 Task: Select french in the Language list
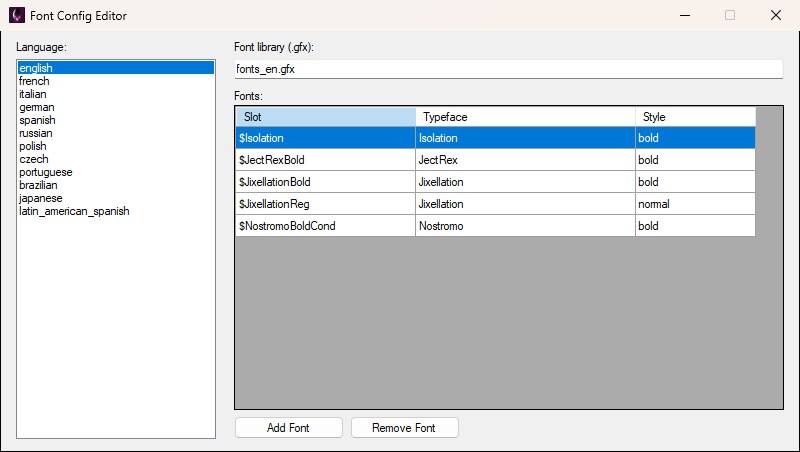(x=116, y=81)
